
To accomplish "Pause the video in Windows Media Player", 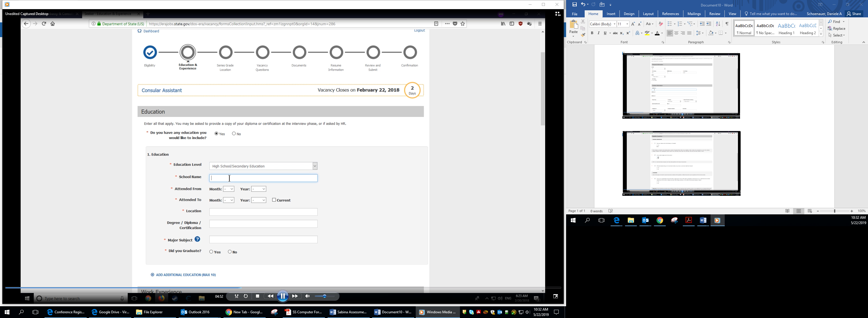I will [282, 296].
